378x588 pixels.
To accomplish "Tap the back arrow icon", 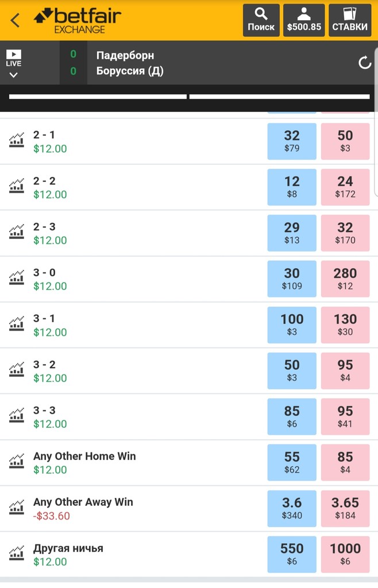I will (15, 20).
